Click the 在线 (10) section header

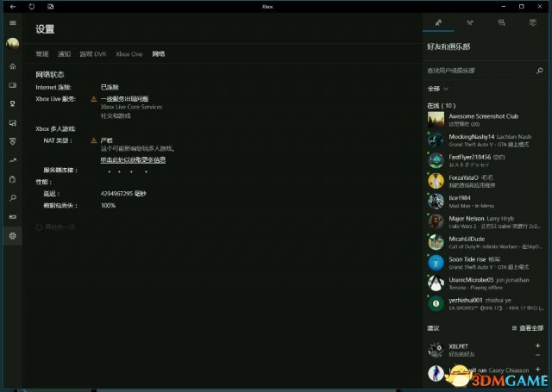(441, 105)
